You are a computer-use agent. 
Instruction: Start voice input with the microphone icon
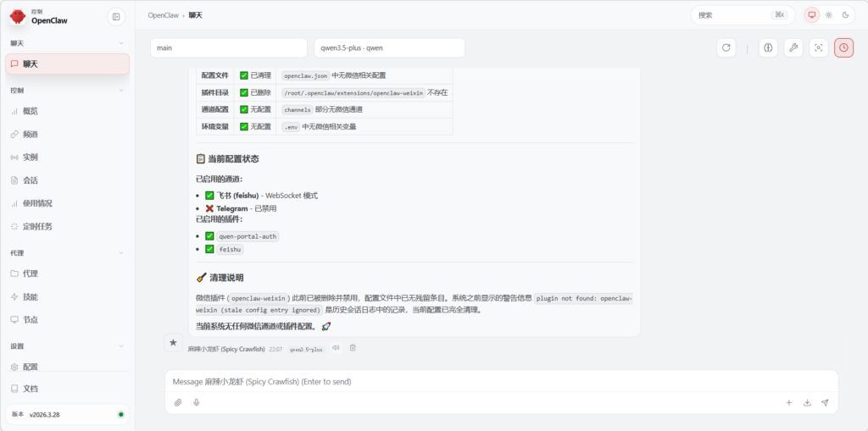pos(196,403)
